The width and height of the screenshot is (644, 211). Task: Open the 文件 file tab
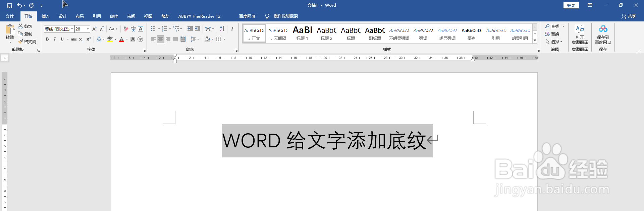point(10,16)
